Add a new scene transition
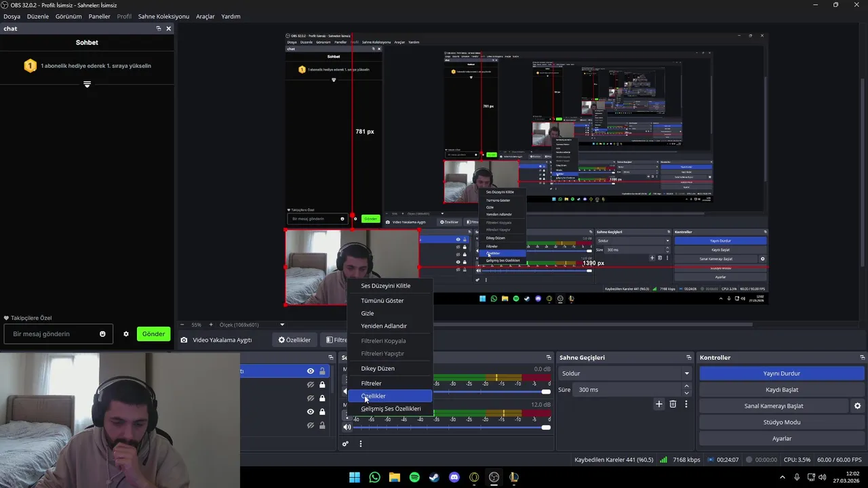The width and height of the screenshot is (868, 488). tap(658, 404)
